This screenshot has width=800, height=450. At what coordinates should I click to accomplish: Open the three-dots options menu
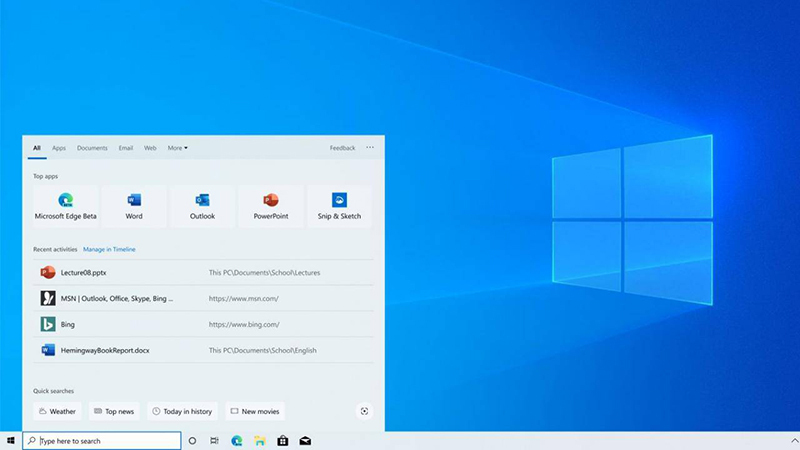(370, 147)
